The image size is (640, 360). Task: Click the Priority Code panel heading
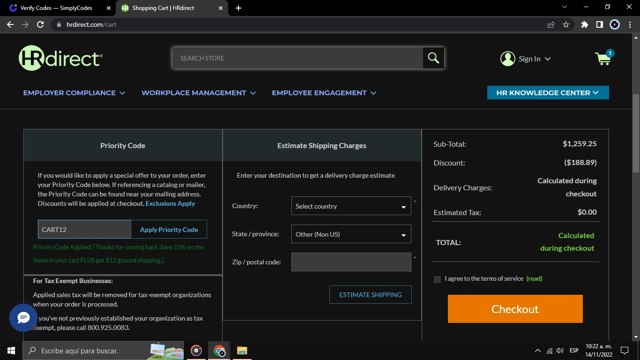[122, 146]
